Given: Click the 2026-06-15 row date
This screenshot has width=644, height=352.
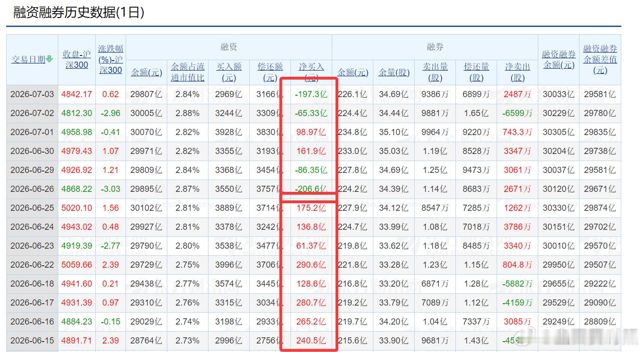Looking at the screenshot, I should (32, 341).
